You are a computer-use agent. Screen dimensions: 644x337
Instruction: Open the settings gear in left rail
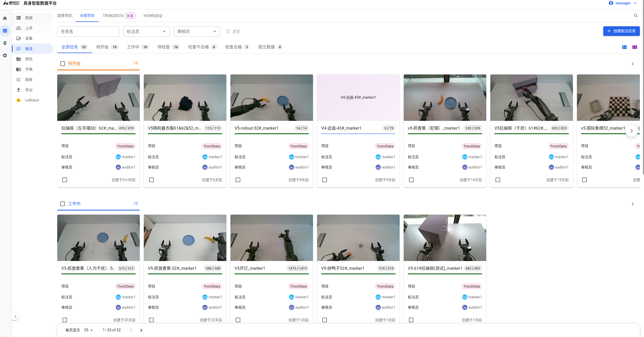[x=5, y=55]
